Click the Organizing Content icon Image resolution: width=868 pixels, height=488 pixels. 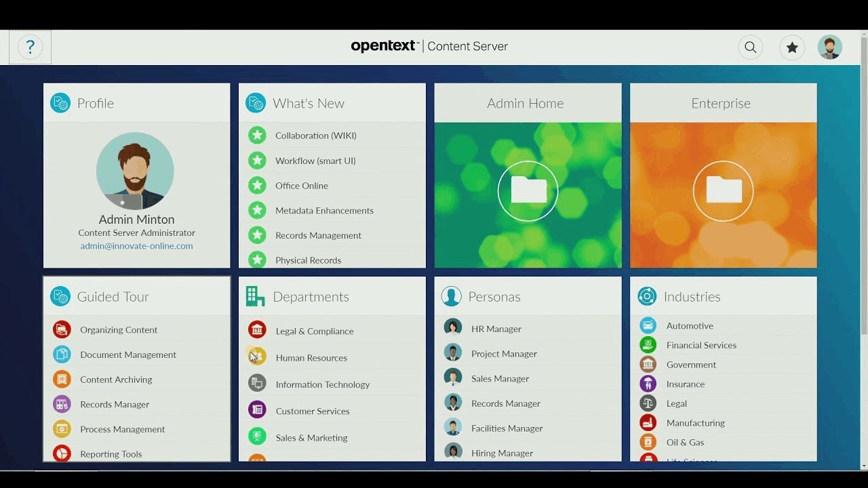[62, 329]
